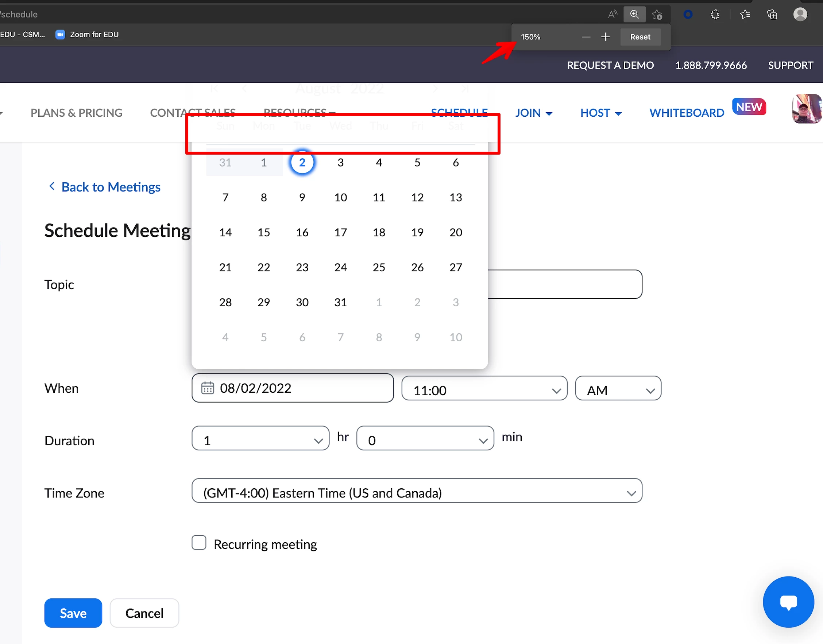Click the browser zoom magnifier icon
The width and height of the screenshot is (823, 644).
click(634, 14)
